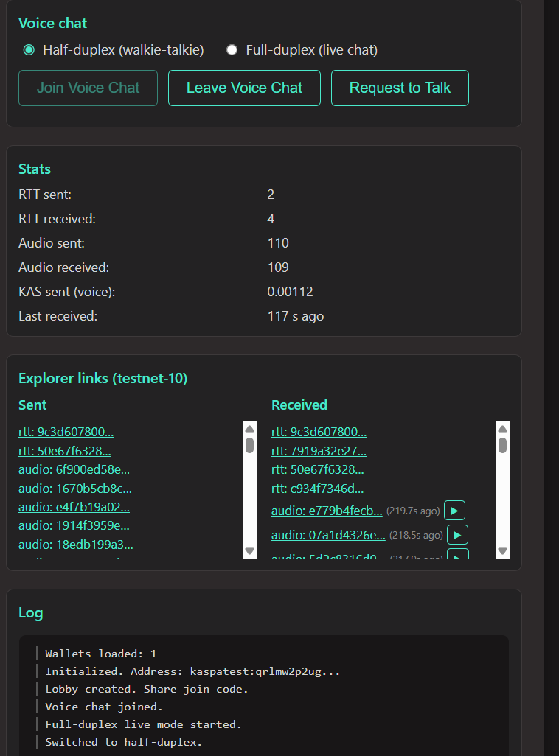
Task: Open received link rtt: 7919a32e27
Action: 319,451
